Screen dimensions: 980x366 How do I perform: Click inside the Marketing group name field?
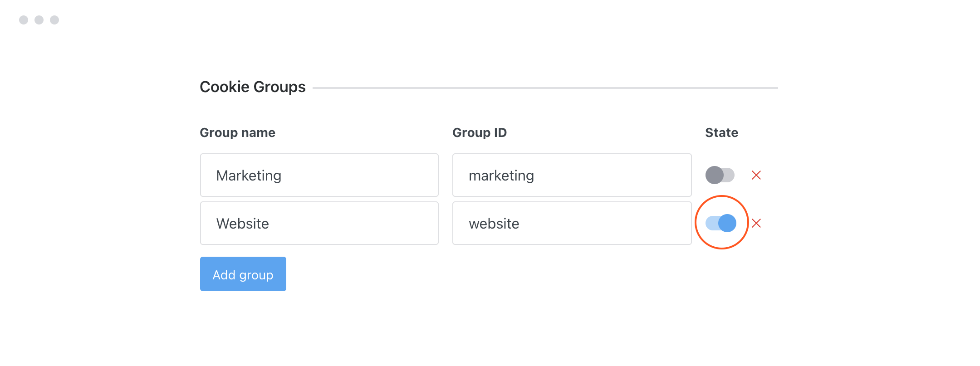319,175
